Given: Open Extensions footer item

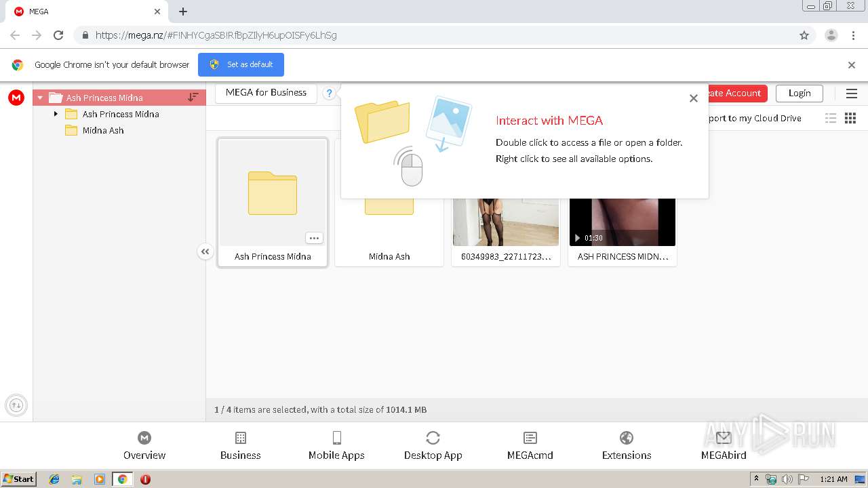Looking at the screenshot, I should pyautogui.click(x=627, y=446).
